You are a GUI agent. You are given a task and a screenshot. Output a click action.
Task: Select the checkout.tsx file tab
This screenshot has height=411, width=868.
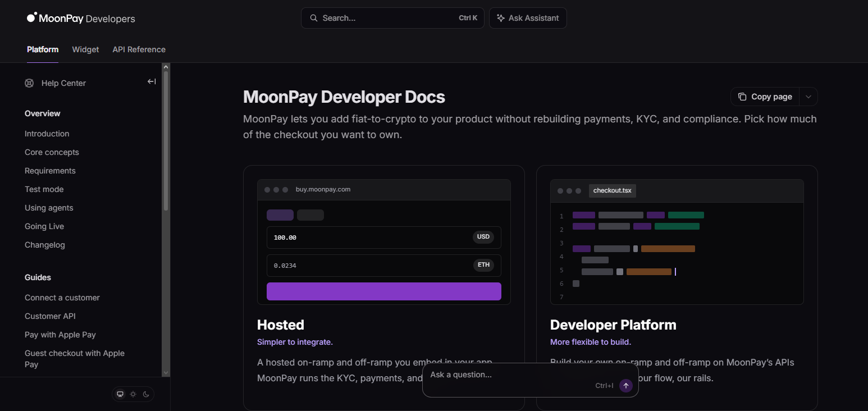click(613, 190)
